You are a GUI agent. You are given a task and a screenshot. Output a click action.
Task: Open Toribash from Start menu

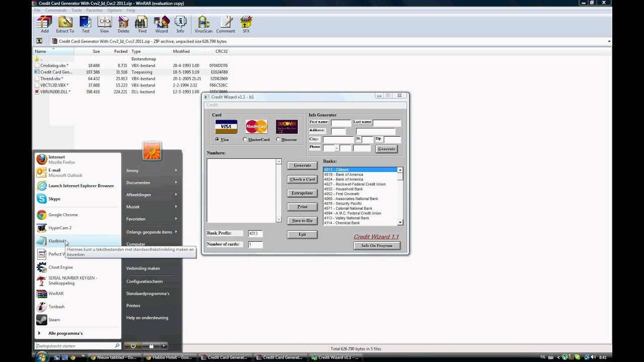coord(78,306)
